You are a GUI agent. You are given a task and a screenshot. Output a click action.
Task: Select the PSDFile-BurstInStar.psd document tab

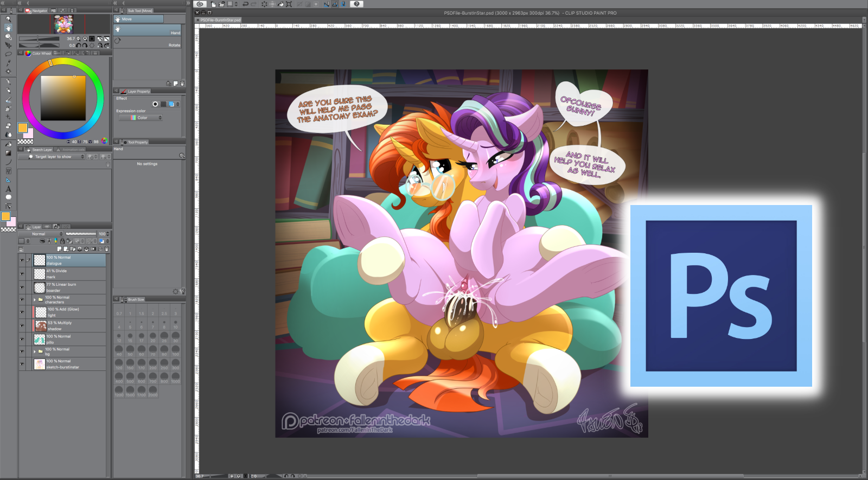(x=218, y=20)
